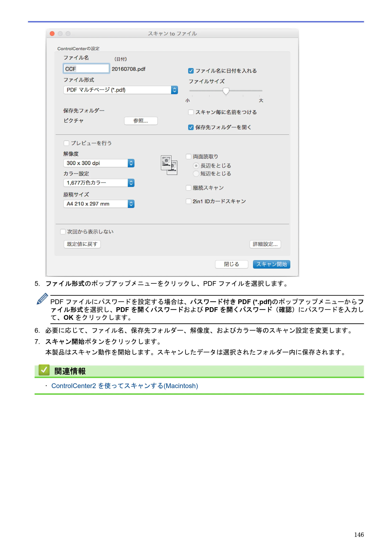Click the pencil note icon
The width and height of the screenshot is (392, 555).
pos(42,299)
